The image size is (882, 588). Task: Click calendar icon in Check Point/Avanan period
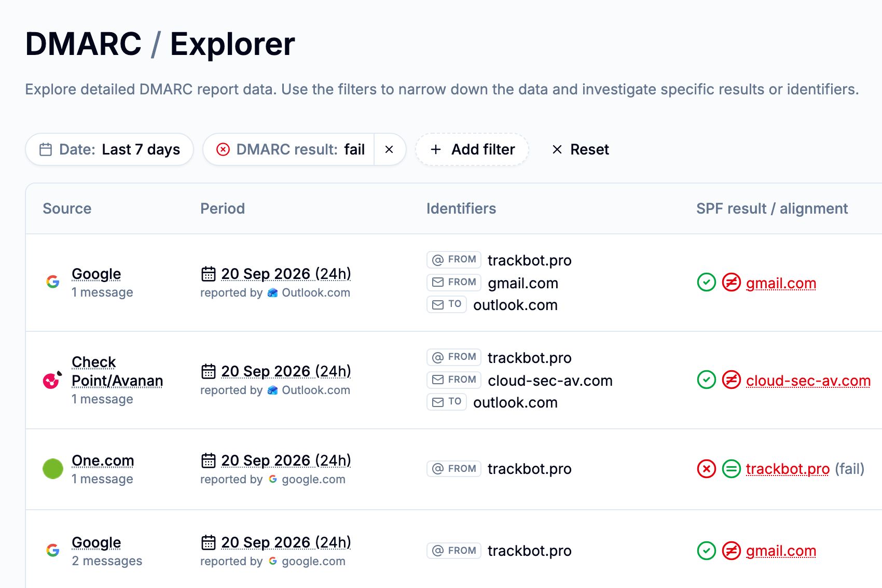point(208,371)
